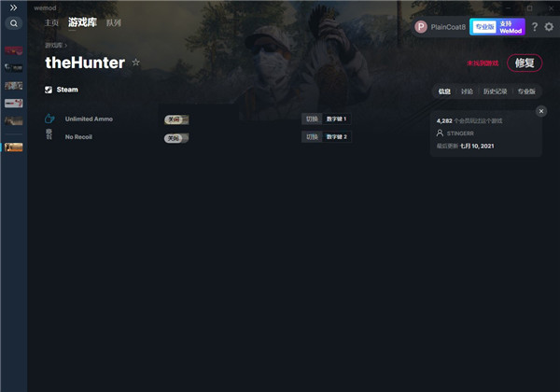Viewport: 560px width, 392px height.
Task: Click the PlainCoat8 profile avatar
Action: tap(421, 27)
